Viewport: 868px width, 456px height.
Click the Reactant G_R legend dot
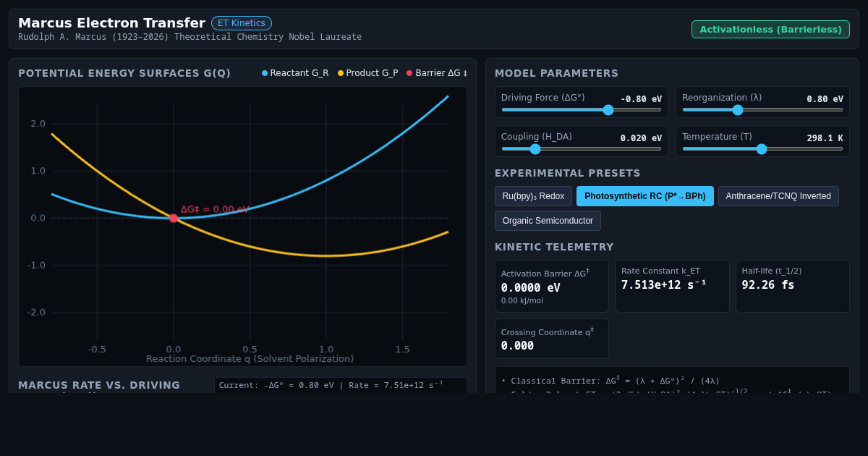[x=265, y=73]
